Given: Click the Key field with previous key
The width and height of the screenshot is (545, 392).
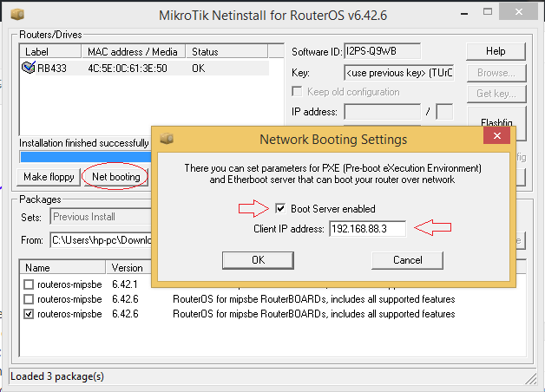Looking at the screenshot, I should point(399,73).
